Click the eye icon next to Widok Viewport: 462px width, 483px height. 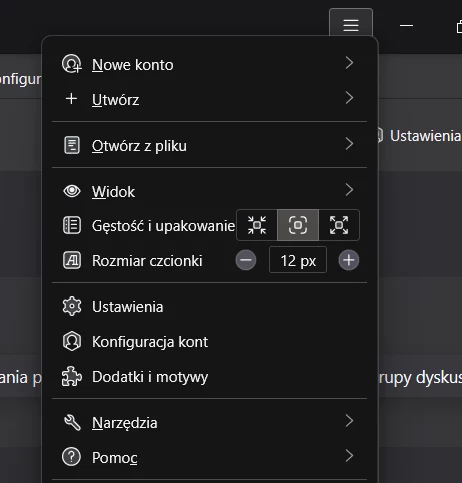click(x=72, y=191)
